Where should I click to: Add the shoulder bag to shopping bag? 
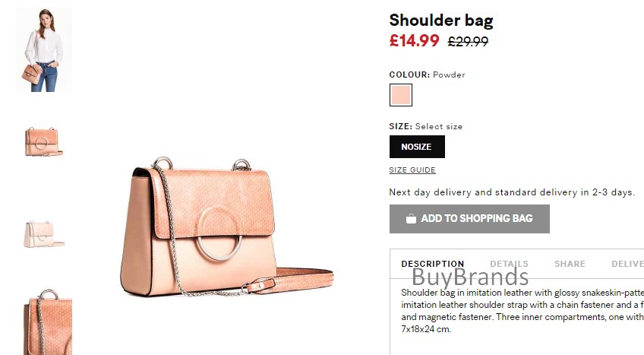tap(469, 219)
